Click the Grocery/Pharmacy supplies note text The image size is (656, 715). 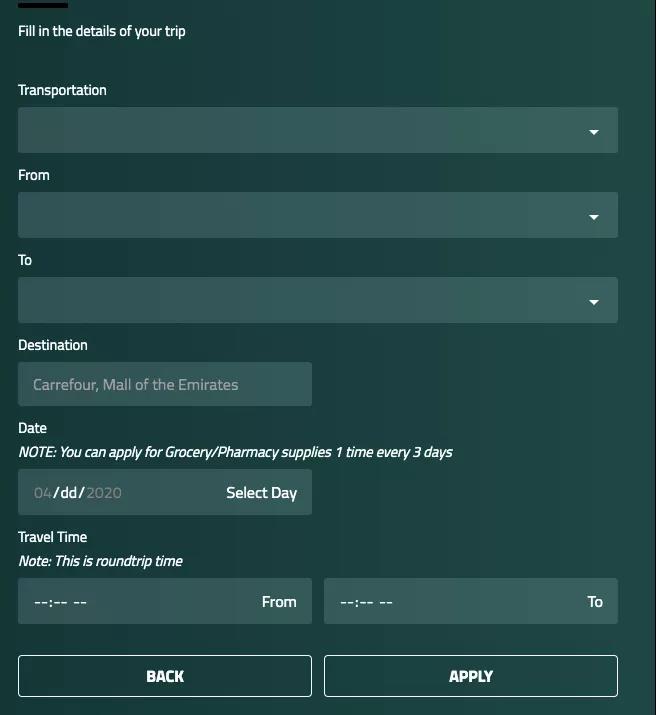235,452
